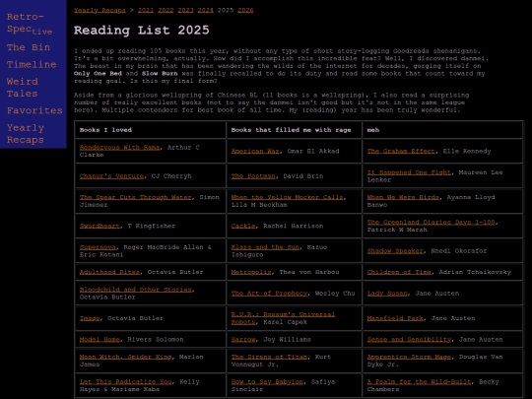The height and width of the screenshot is (399, 532).
Task: Open the 2024 recap link
Action: (x=206, y=10)
